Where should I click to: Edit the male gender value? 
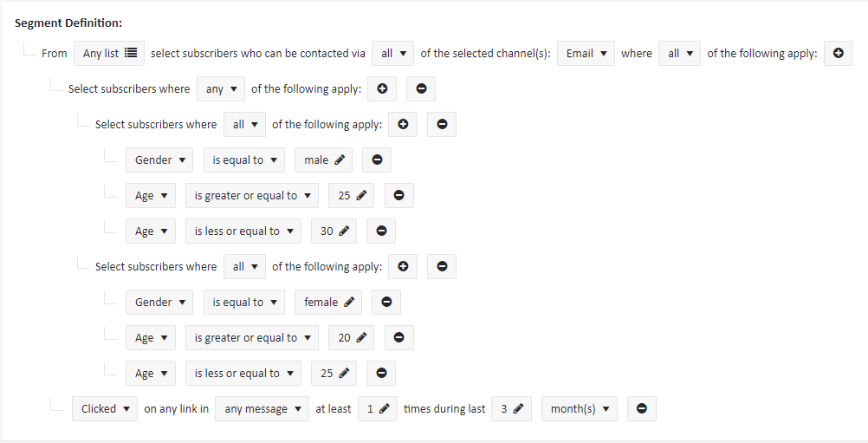point(323,160)
